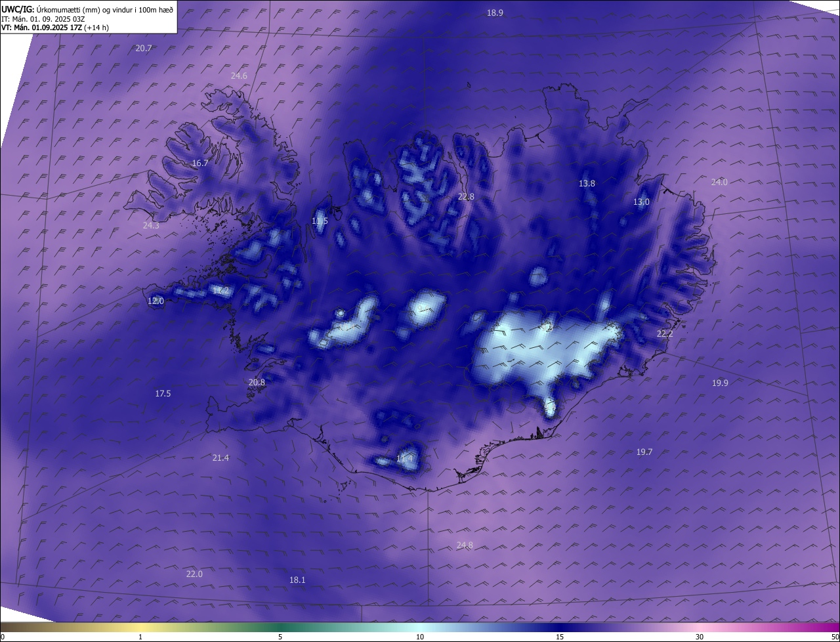840x642 pixels.
Task: Click the 17.5 value over the sea to the west
Action: click(x=163, y=394)
